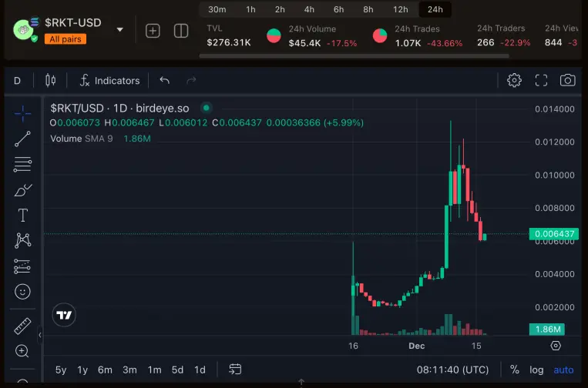Select the 4h stats tab
Image resolution: width=588 pixels, height=388 pixels.
tap(309, 9)
